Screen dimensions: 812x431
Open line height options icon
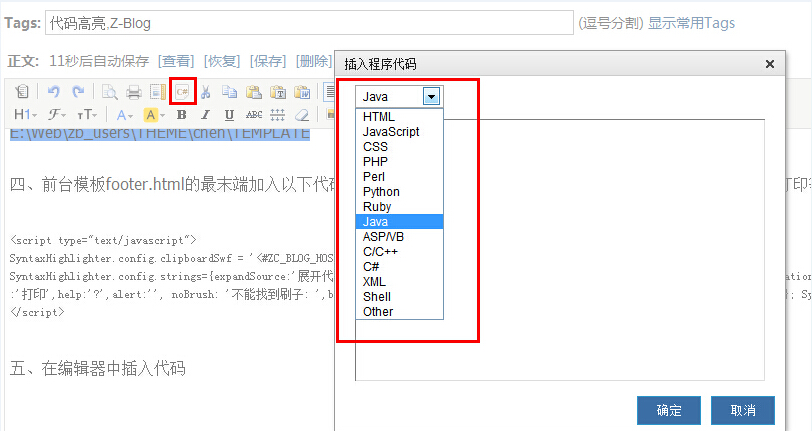pos(278,114)
